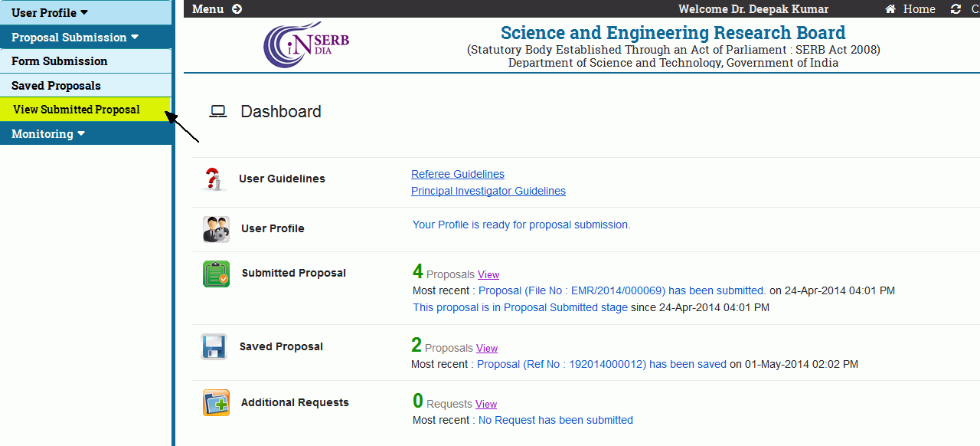Image resolution: width=980 pixels, height=446 pixels.
Task: Open the Referee Guidelines link
Action: pyautogui.click(x=458, y=174)
